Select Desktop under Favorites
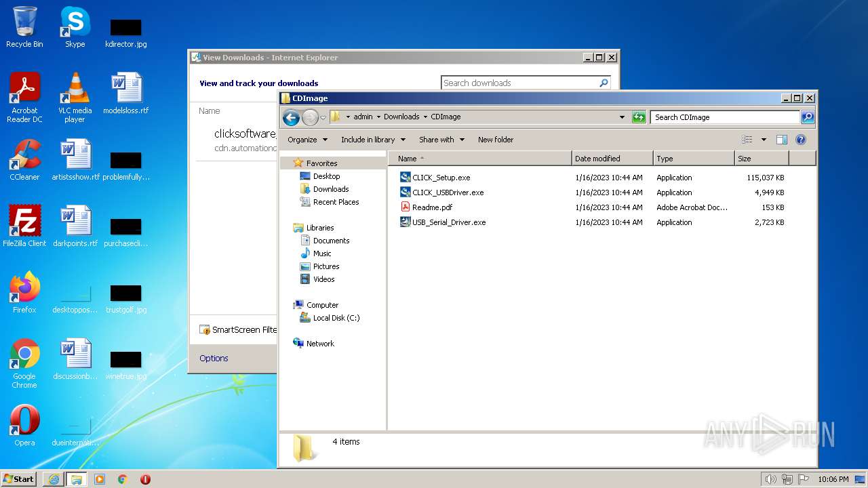The image size is (868, 488). (x=319, y=176)
